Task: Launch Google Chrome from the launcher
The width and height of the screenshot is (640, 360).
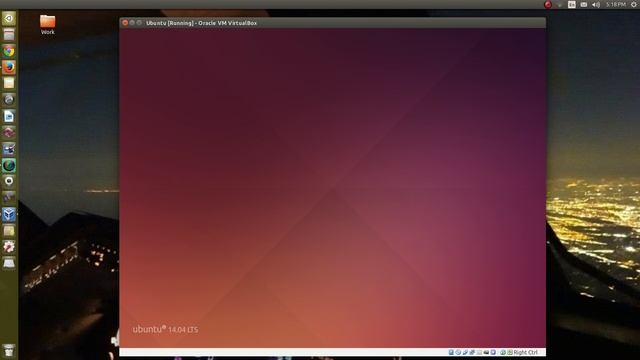Action: pyautogui.click(x=9, y=51)
